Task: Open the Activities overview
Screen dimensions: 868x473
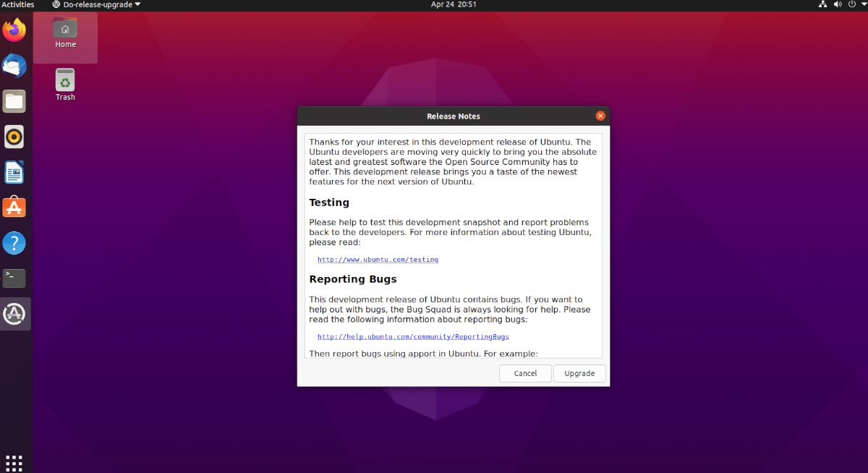Action: point(17,4)
